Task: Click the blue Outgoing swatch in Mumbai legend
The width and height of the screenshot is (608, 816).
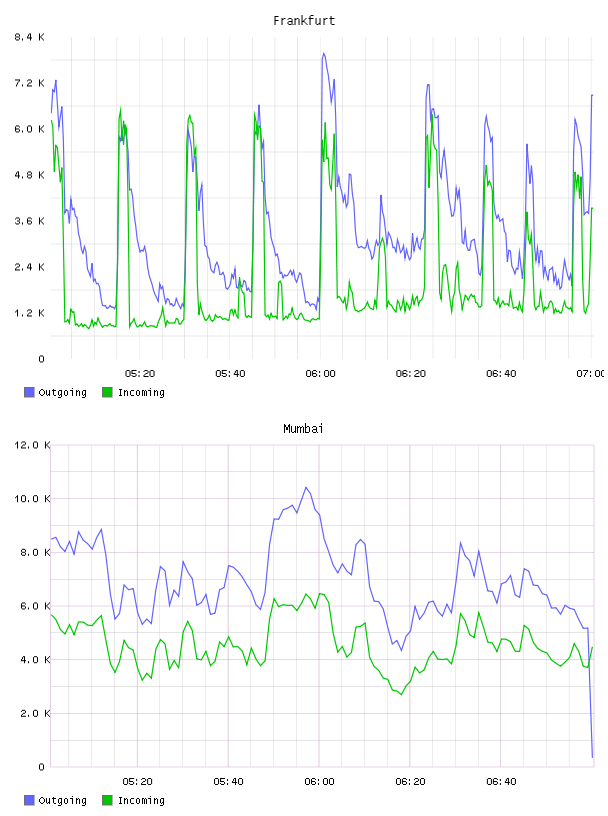Action: point(29,800)
